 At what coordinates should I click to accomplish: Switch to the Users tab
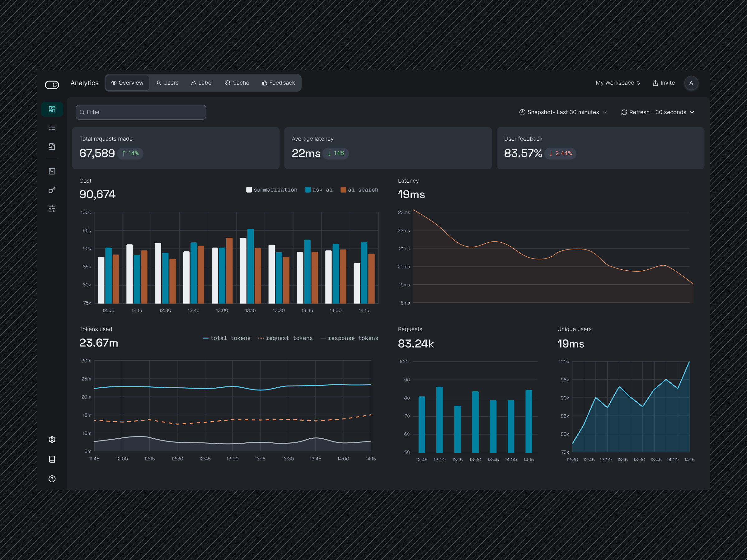pyautogui.click(x=167, y=83)
